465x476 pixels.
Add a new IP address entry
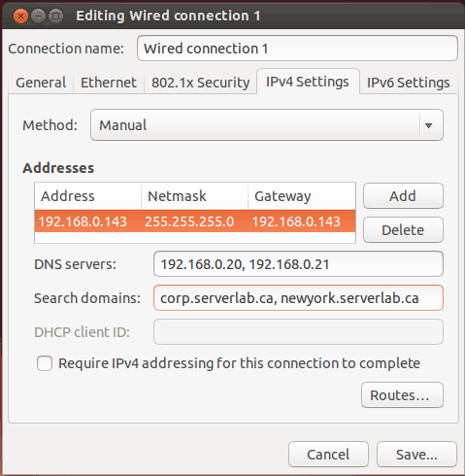coord(403,196)
